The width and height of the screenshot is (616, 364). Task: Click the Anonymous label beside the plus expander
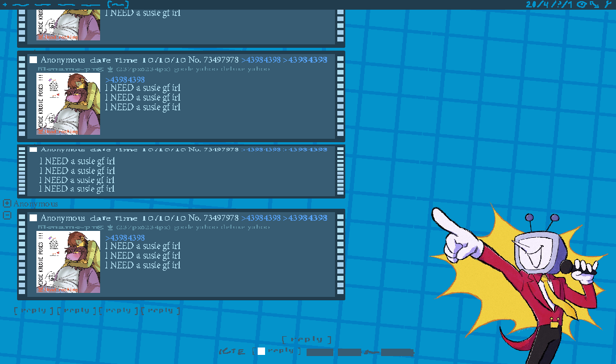pos(36,204)
